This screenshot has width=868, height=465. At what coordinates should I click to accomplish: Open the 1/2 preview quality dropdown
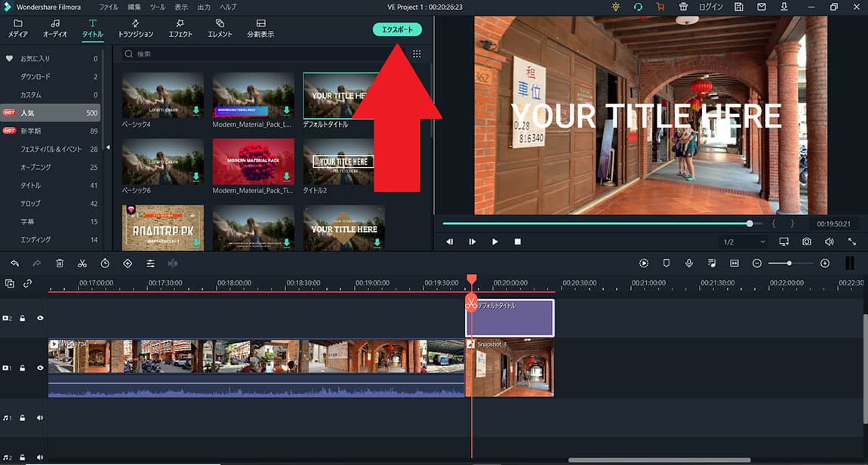click(x=744, y=242)
